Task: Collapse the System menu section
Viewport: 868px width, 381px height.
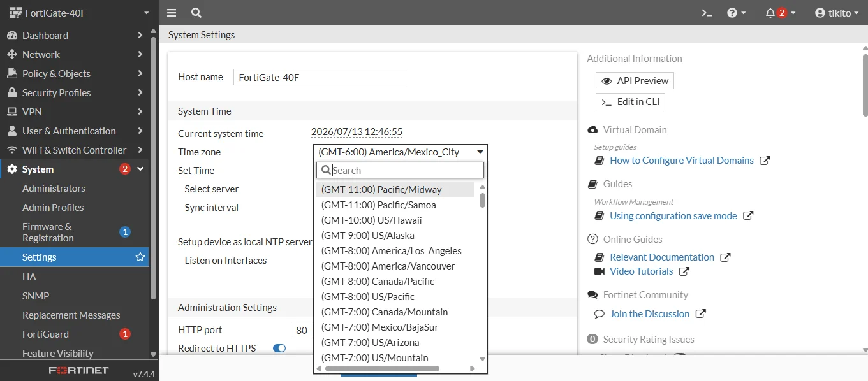Action: (75, 169)
